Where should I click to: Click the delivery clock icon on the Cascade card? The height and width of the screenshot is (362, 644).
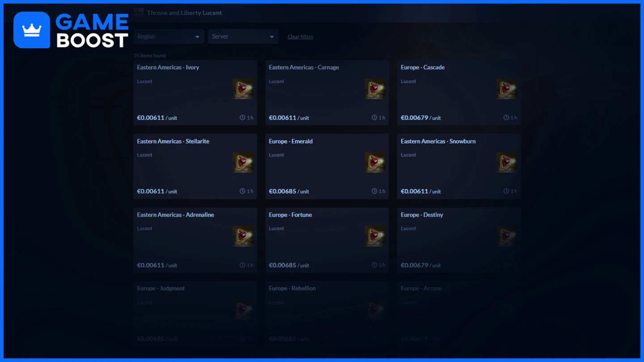tap(506, 118)
